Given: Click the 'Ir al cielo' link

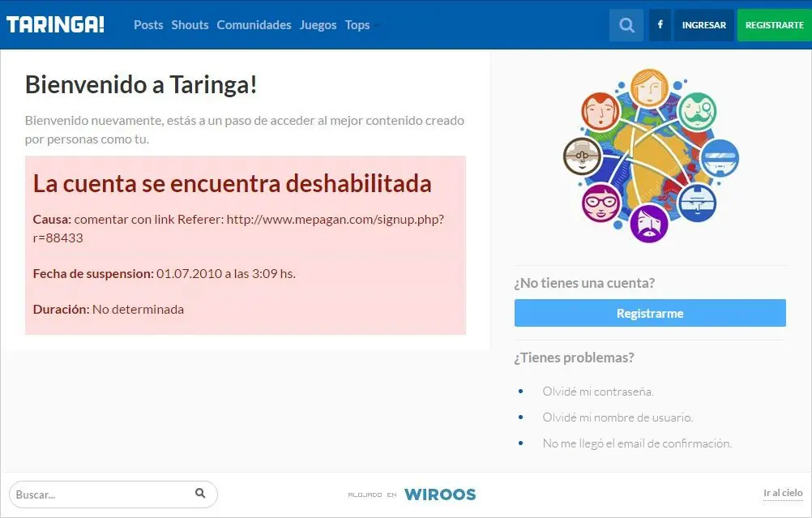Looking at the screenshot, I should point(783,493).
